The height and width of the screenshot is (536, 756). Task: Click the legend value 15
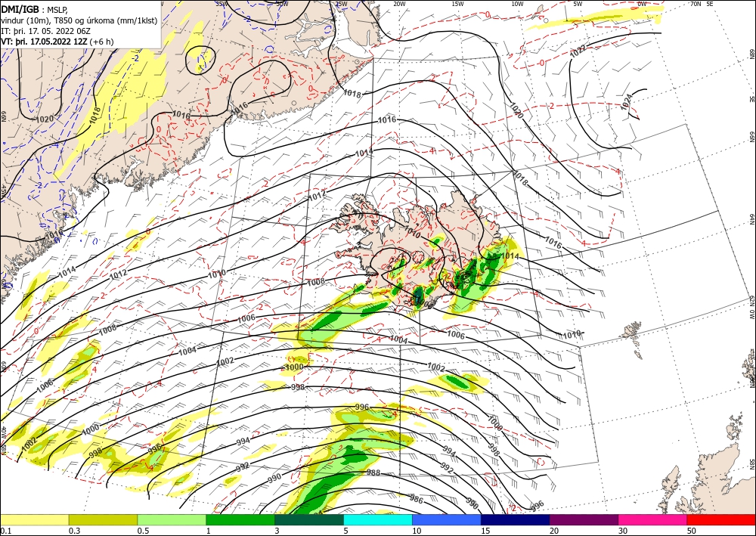click(x=485, y=531)
